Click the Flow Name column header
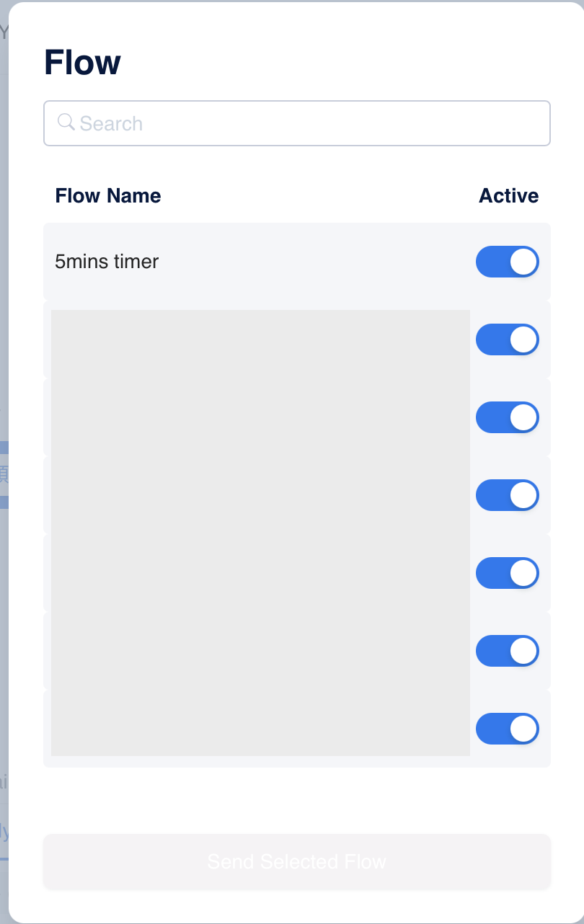Image resolution: width=584 pixels, height=924 pixels. [108, 196]
